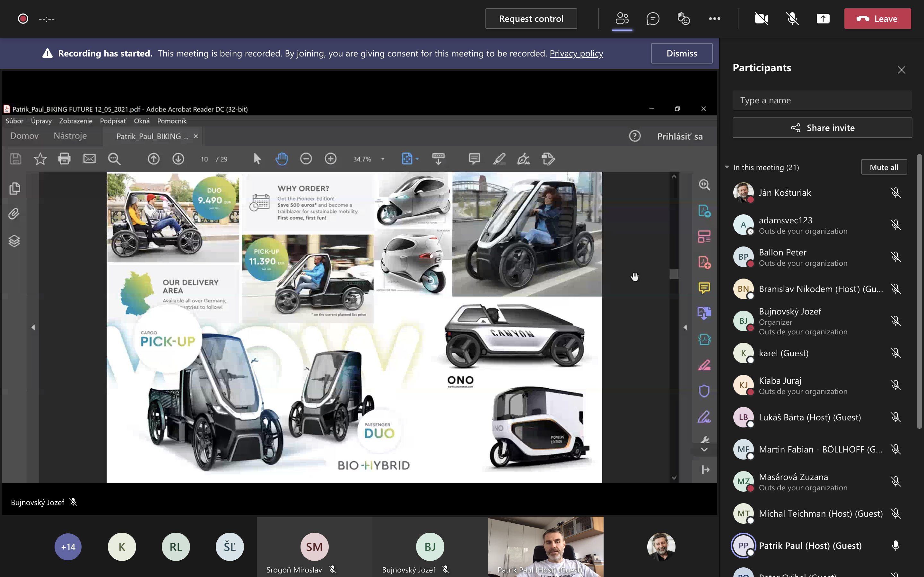This screenshot has width=924, height=577.
Task: Collapse the In this meeting list
Action: [727, 167]
